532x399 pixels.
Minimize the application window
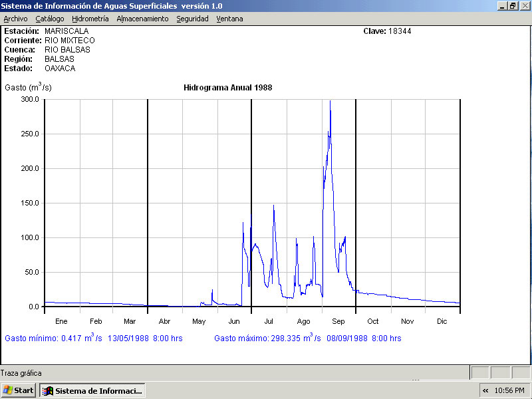click(x=502, y=5)
